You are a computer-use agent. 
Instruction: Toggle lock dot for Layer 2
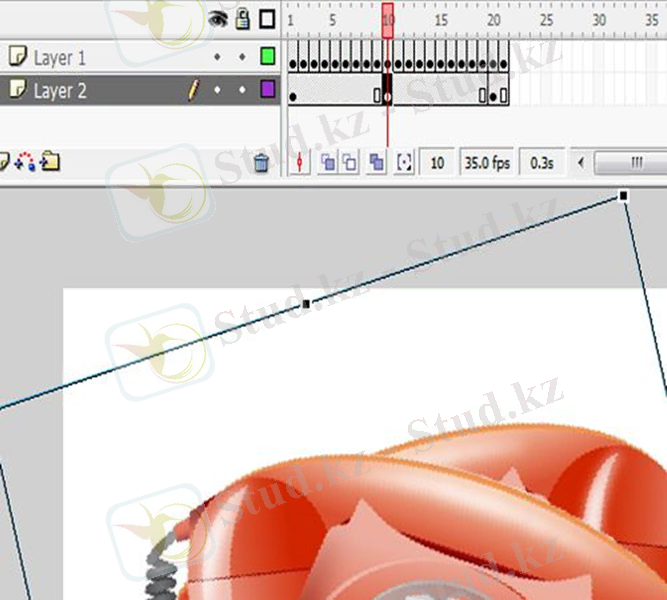pyautogui.click(x=242, y=90)
